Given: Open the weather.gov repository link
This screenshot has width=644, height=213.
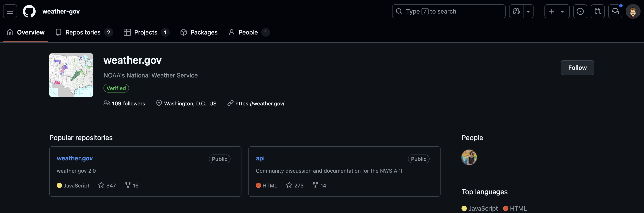Looking at the screenshot, I should pyautogui.click(x=75, y=158).
